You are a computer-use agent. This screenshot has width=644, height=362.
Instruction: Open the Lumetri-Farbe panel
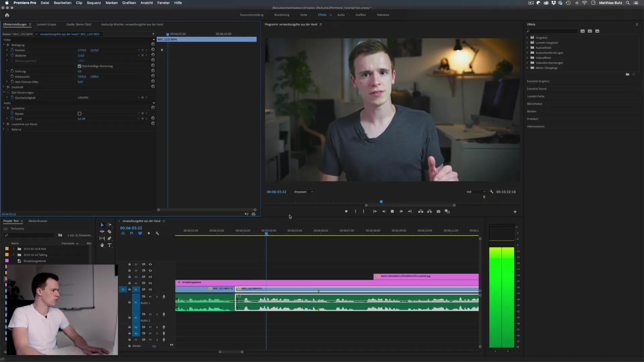click(x=536, y=96)
